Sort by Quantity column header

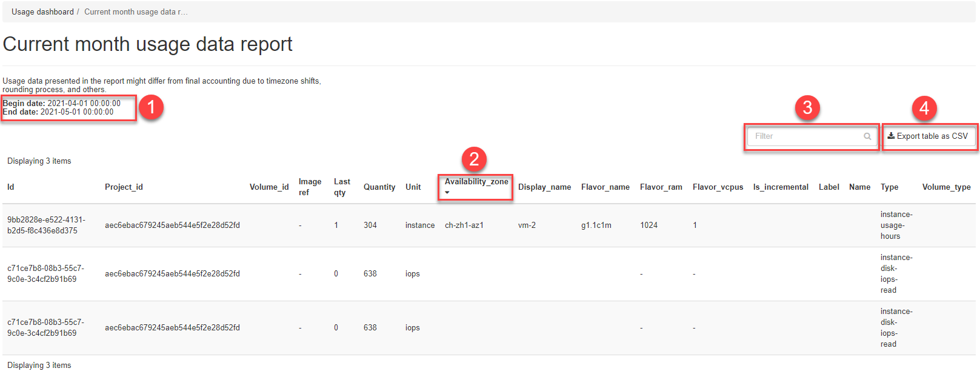click(x=379, y=187)
